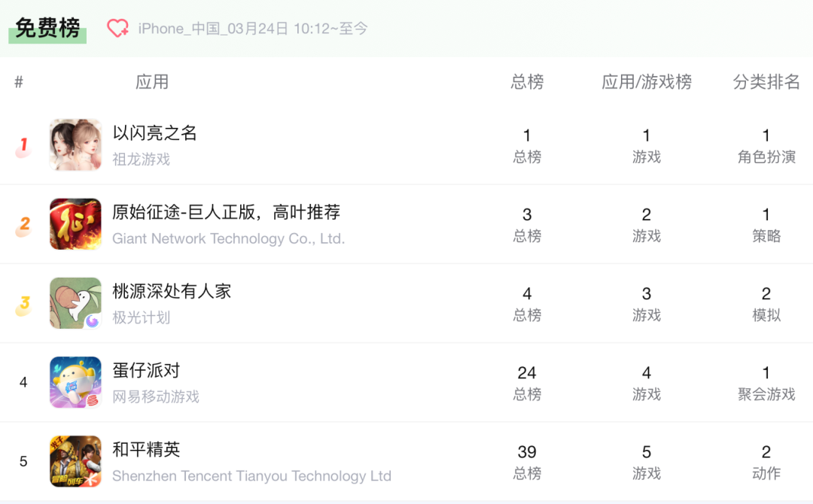The height and width of the screenshot is (504, 813).
Task: Click the 应用/游戏榜 column header
Action: click(x=647, y=82)
